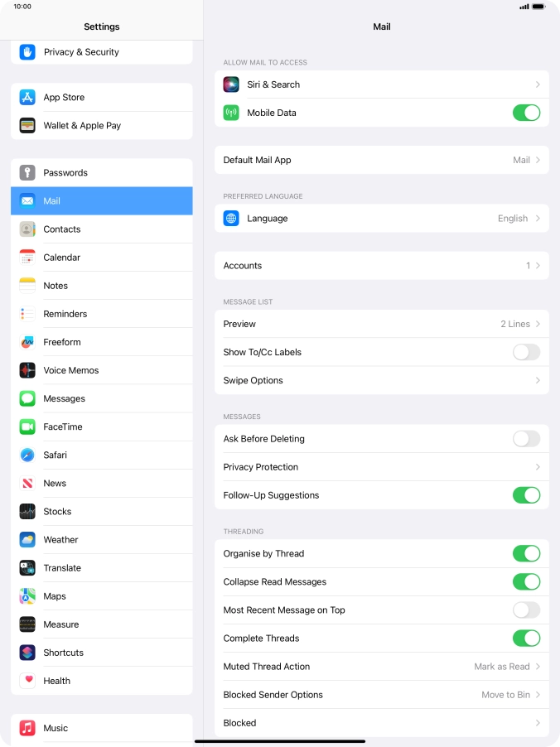Screen dimensions: 560x747
Task: Open Blocked Sender Options Move to Bin
Action: [382, 695]
